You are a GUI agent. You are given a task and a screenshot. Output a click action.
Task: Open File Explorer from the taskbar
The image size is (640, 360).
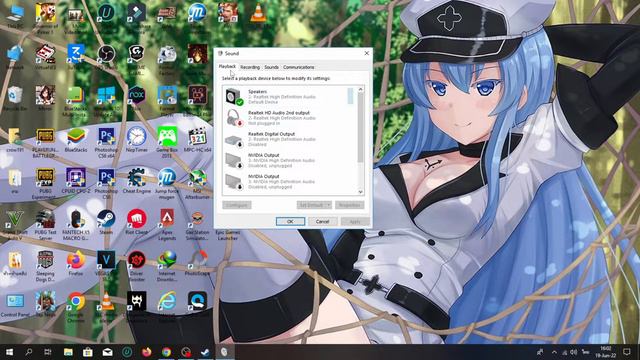pyautogui.click(x=68, y=352)
